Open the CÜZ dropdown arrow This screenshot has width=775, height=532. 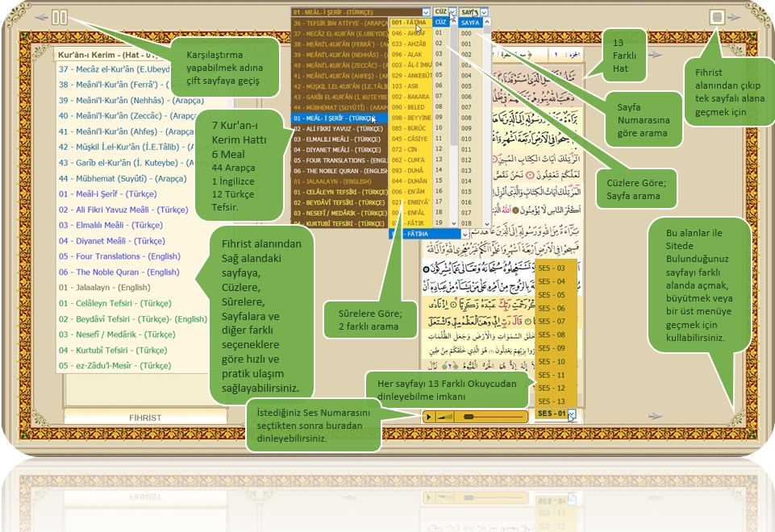[x=452, y=12]
